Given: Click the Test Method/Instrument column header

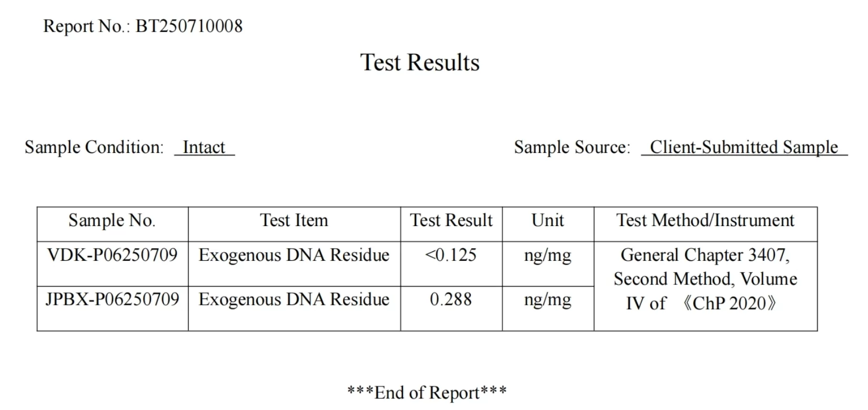Looking at the screenshot, I should coord(705,221).
